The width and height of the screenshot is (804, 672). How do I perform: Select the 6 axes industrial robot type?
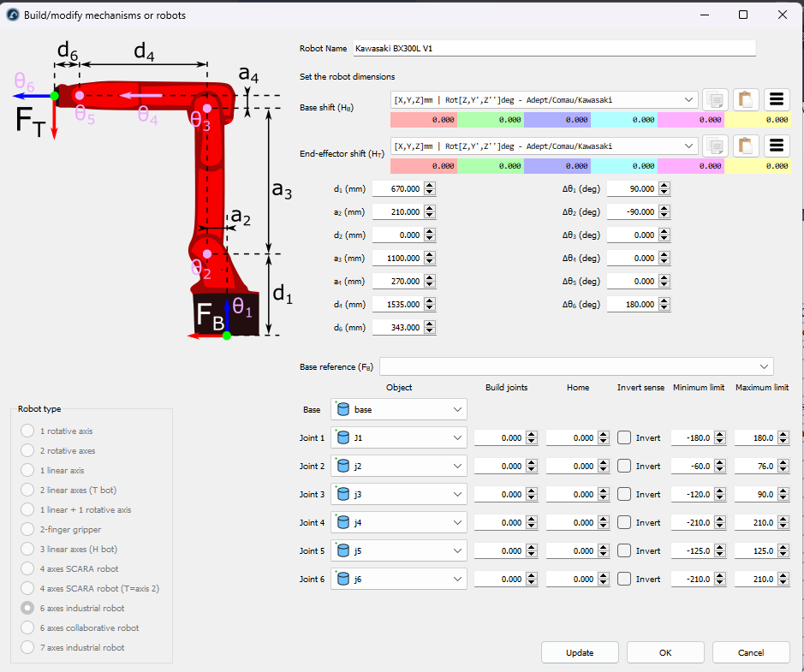(x=27, y=609)
